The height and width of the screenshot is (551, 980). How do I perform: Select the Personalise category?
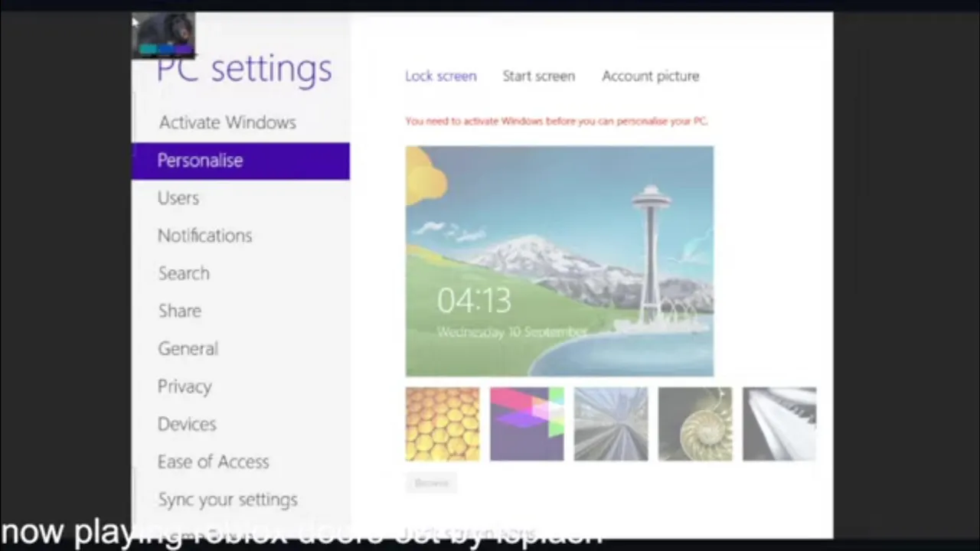[240, 161]
